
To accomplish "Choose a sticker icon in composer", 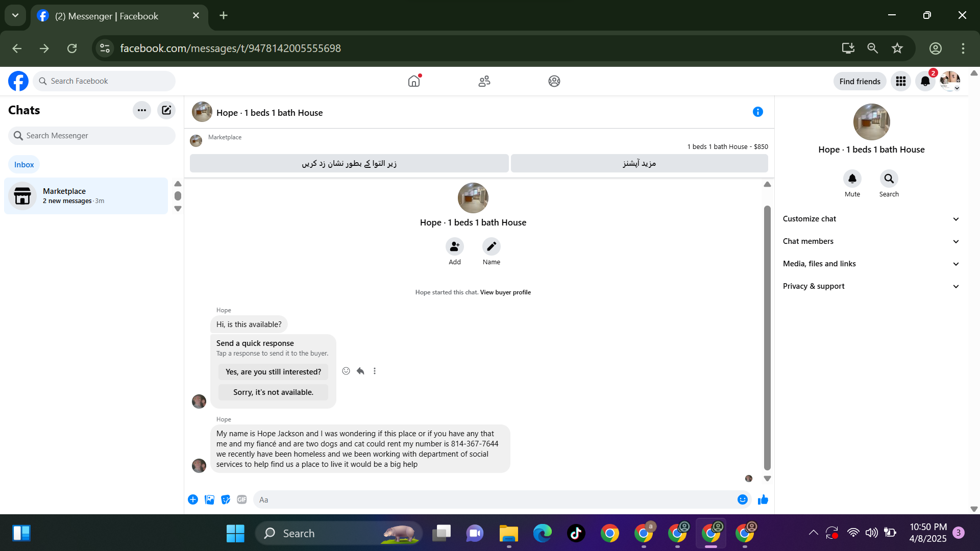I will [x=226, y=499].
